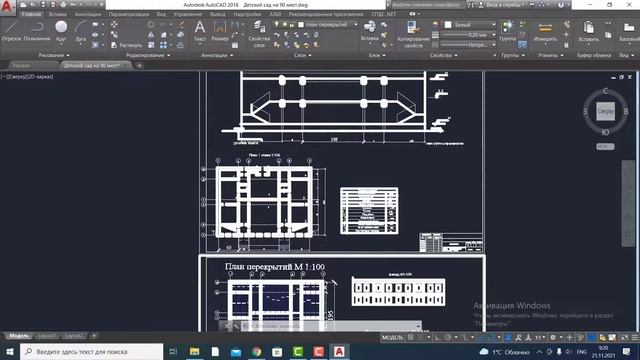Switch to the Layout1 tab
Viewport: 640px width, 360px height.
47,336
